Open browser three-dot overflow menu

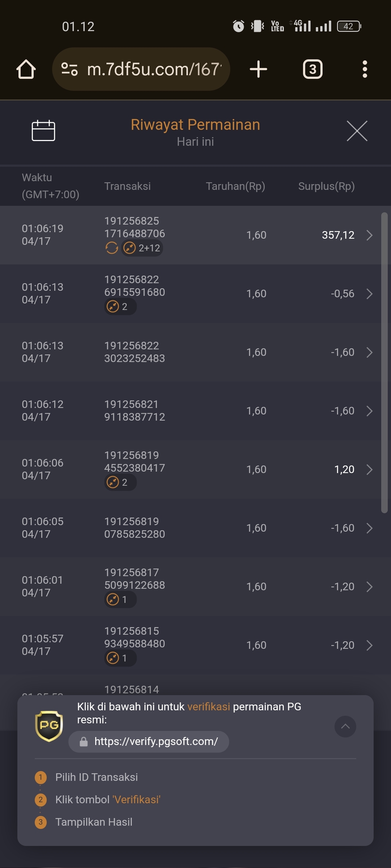point(365,69)
